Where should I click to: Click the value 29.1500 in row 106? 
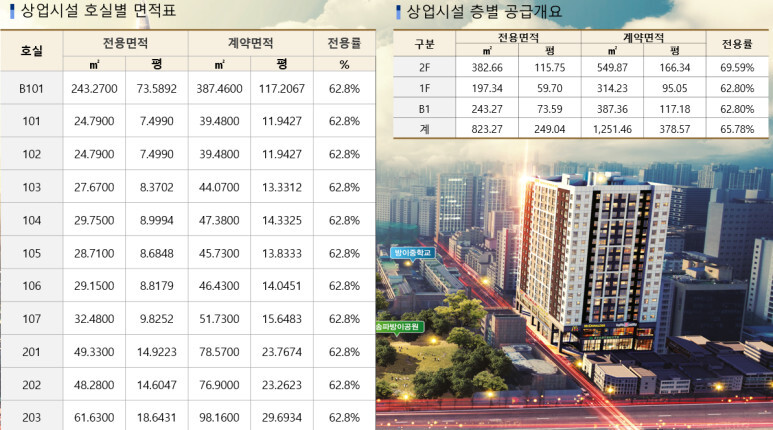click(x=94, y=286)
